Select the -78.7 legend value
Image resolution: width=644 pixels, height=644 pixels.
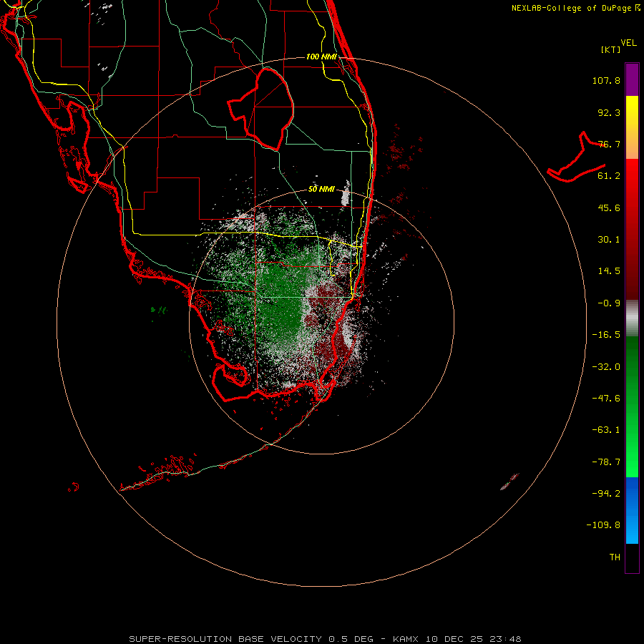(x=606, y=462)
